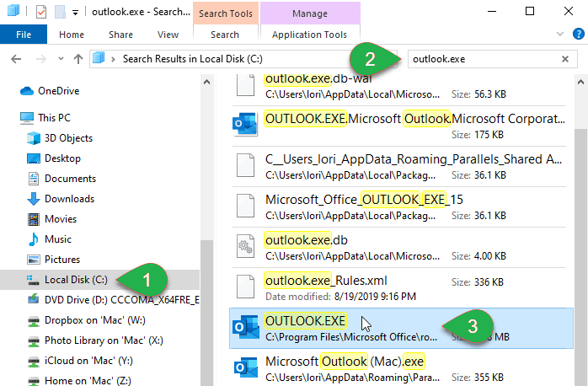Open Pictures folder in sidebar
Image resolution: width=588 pixels, height=386 pixels.
62,260
